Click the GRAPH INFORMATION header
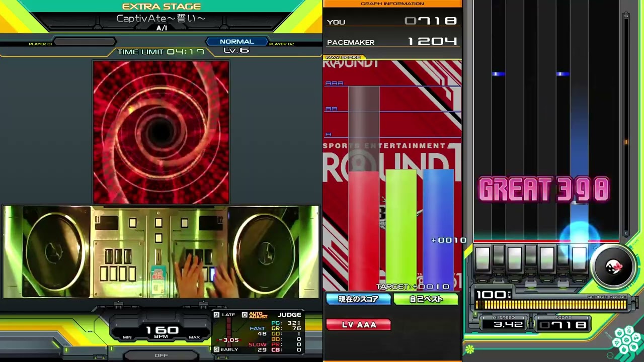644x362 pixels. 392,4
